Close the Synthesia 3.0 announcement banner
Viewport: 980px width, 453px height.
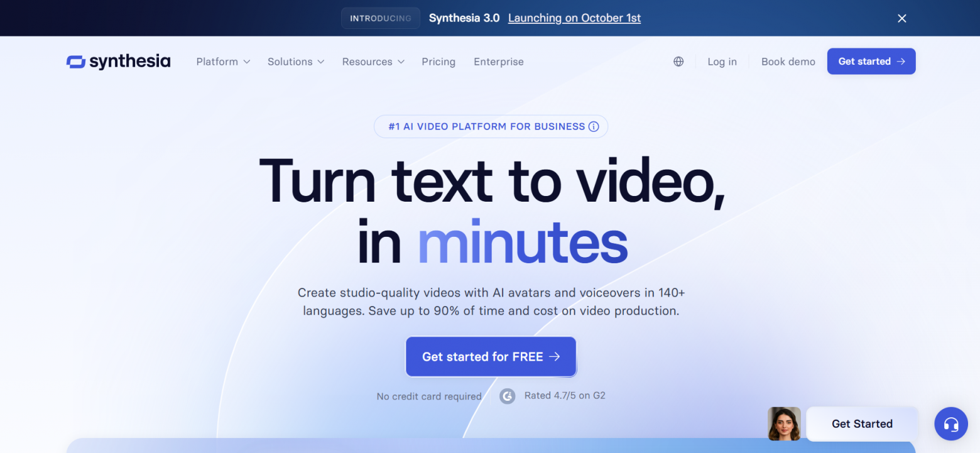pyautogui.click(x=902, y=18)
